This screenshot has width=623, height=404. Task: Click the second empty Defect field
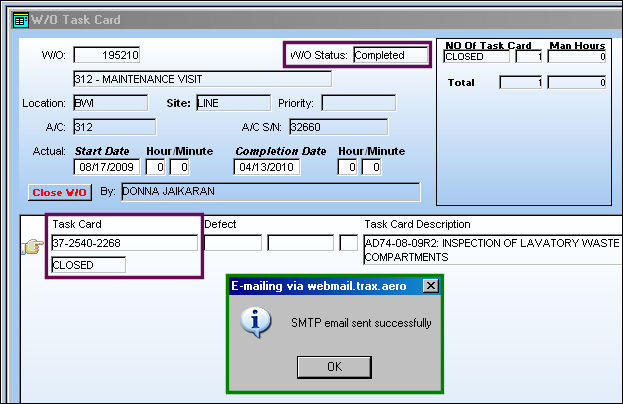(300, 243)
